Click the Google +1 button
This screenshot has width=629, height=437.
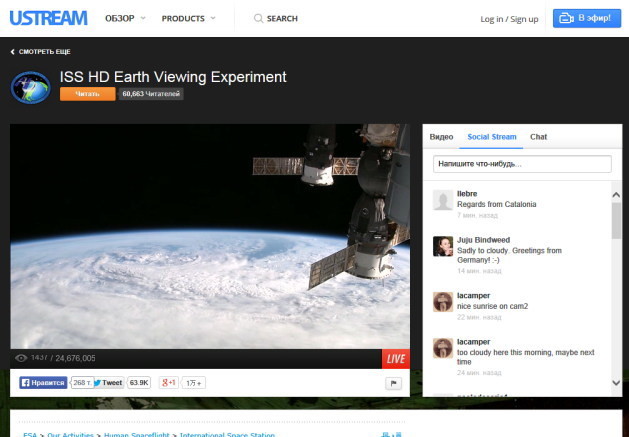point(168,383)
